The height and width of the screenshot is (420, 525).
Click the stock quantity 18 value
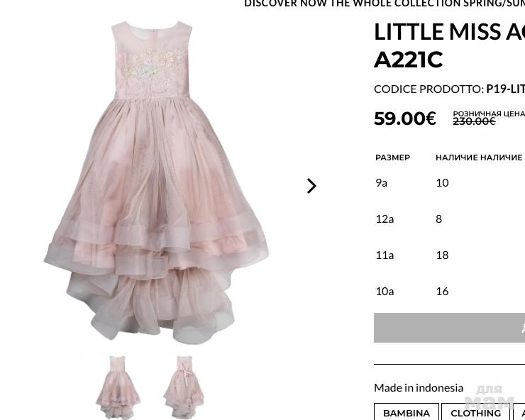(x=442, y=255)
